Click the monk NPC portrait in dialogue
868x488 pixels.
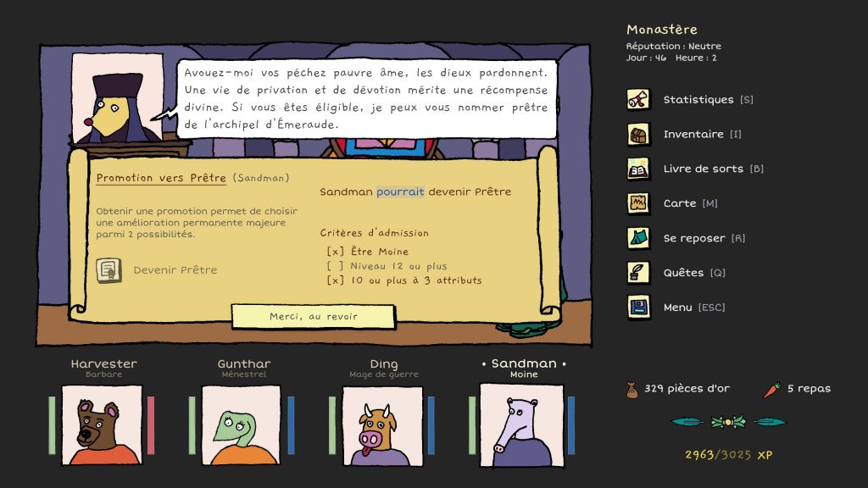[118, 99]
